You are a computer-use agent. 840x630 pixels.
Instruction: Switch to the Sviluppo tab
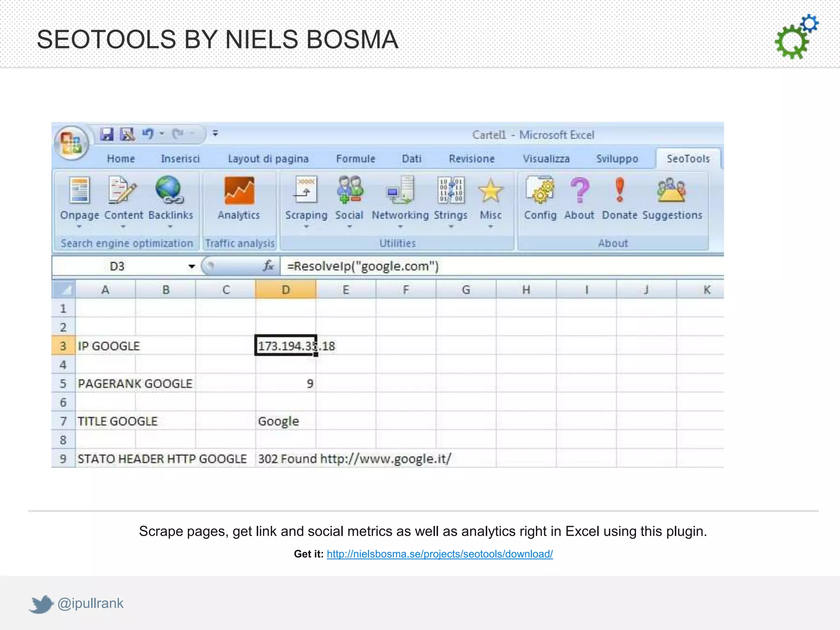[617, 159]
